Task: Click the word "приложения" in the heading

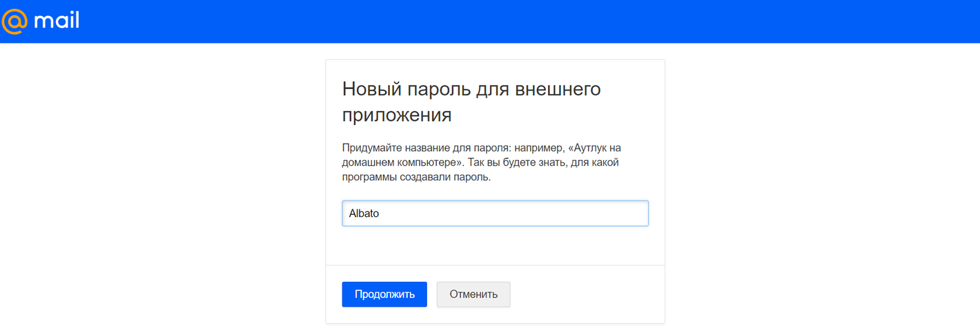Action: pos(397,114)
